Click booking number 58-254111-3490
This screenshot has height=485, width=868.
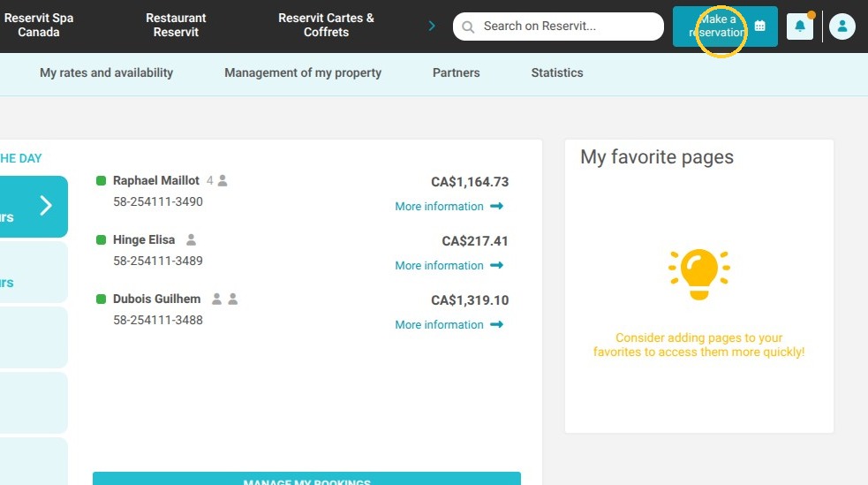pyautogui.click(x=158, y=201)
